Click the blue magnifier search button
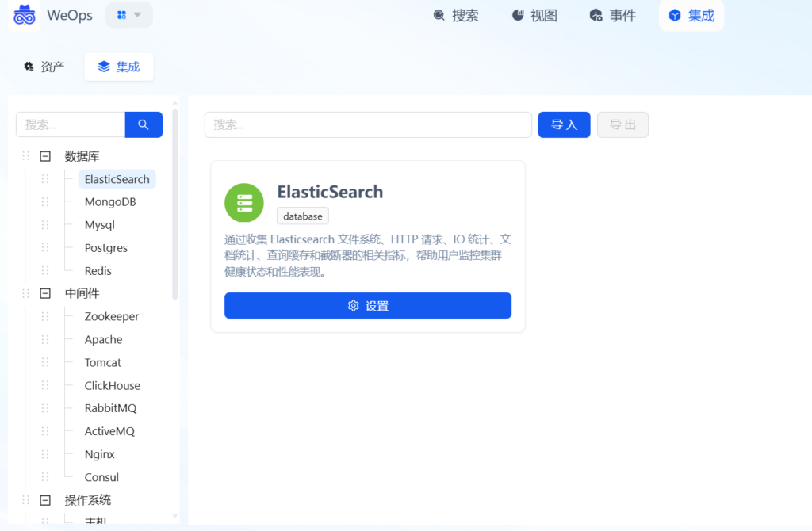The image size is (812, 531). pos(144,124)
